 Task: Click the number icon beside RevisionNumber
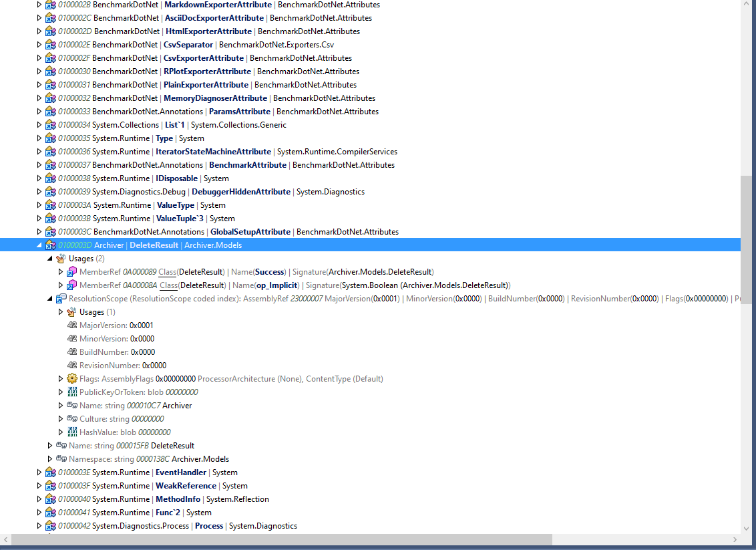point(72,366)
